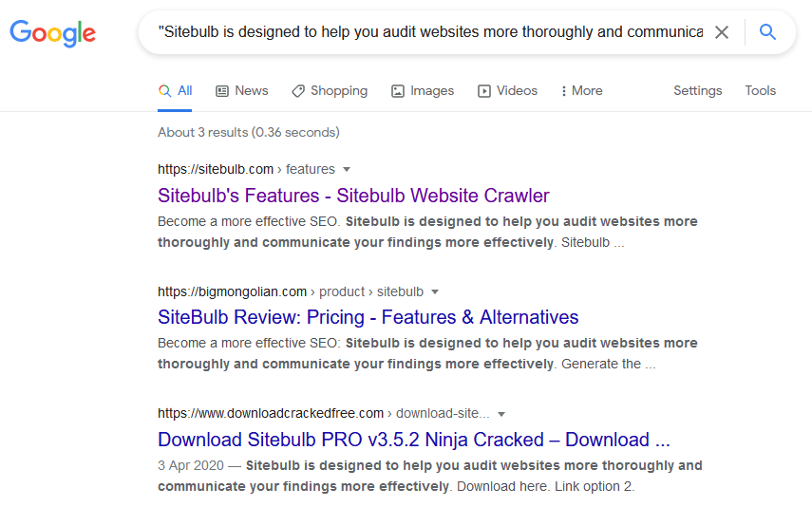This screenshot has width=812, height=507.
Task: Open Sitebulb's Features - Sitebulb Website Crawler link
Action: 353,196
